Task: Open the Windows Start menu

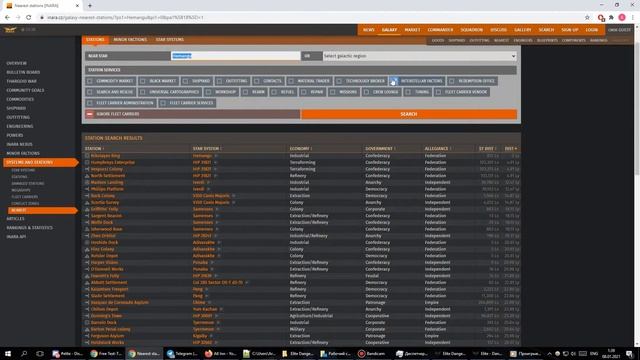Action: click(x=8, y=353)
